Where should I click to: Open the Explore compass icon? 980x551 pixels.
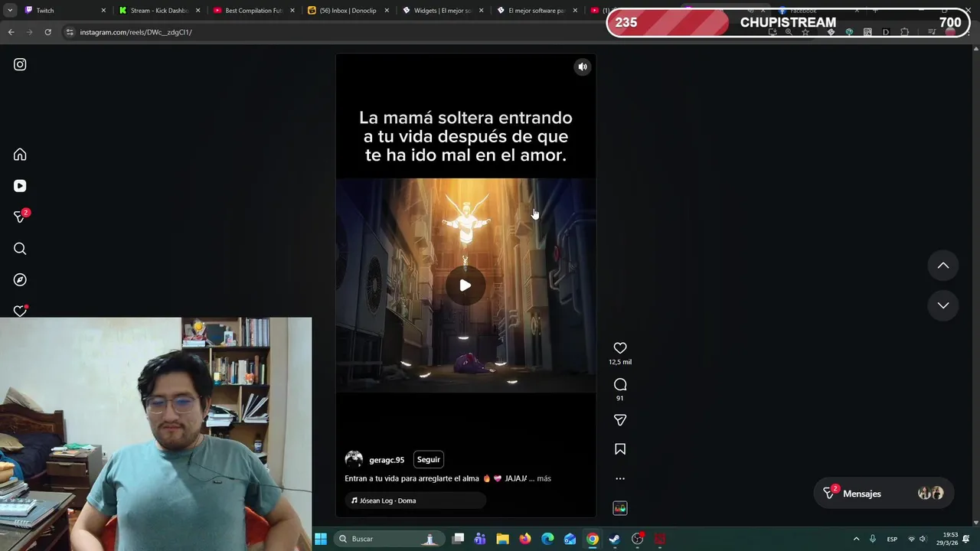click(20, 280)
